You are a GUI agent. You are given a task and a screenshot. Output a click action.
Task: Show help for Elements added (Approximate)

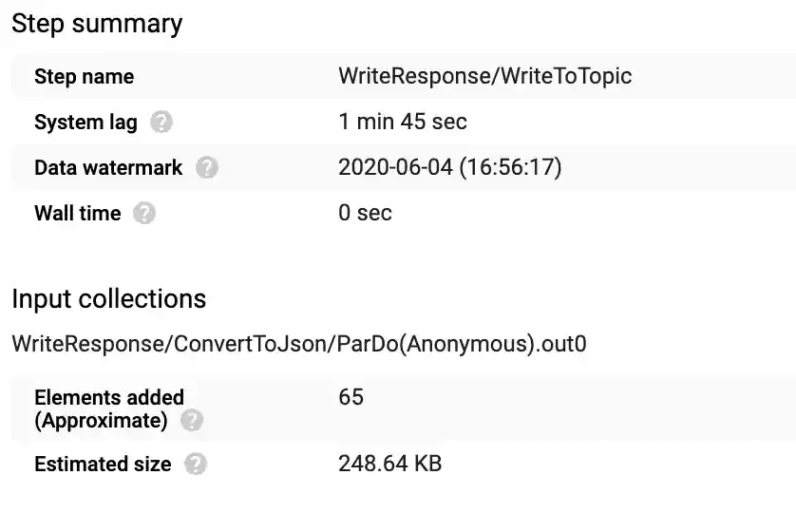[x=193, y=420]
